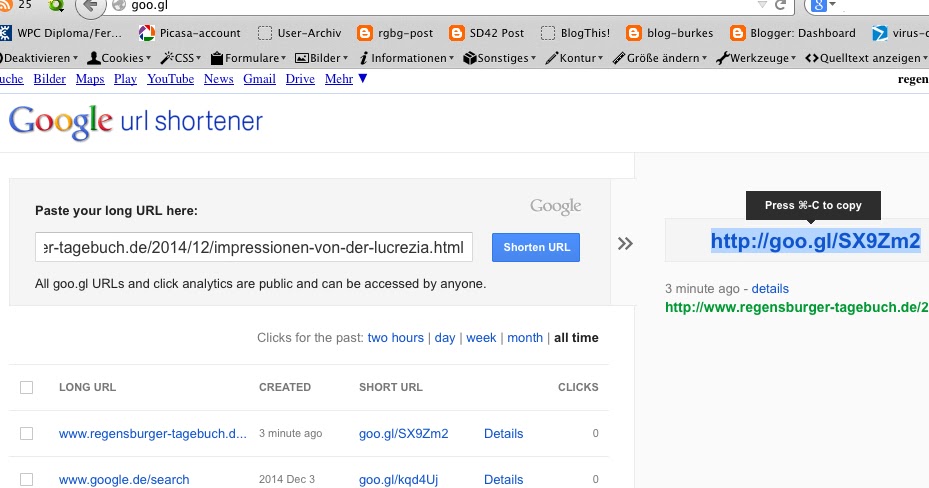
Task: Click the Google url shortener logo
Action: pos(136,122)
